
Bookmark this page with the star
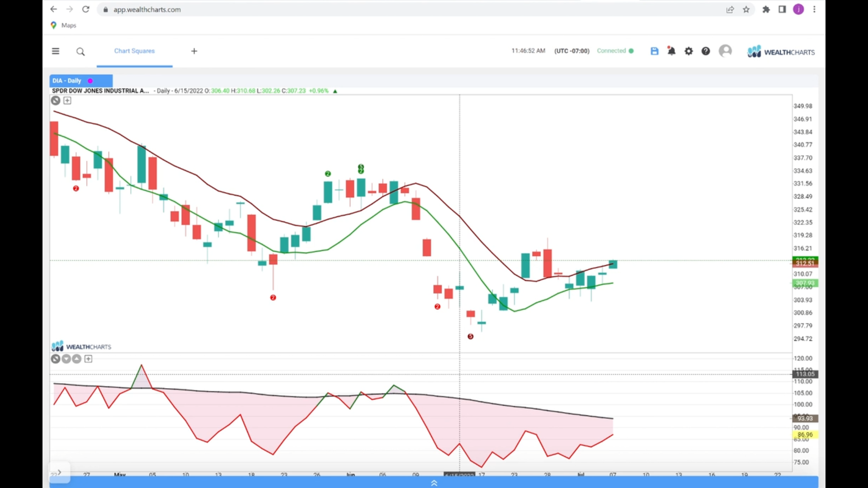coord(746,9)
